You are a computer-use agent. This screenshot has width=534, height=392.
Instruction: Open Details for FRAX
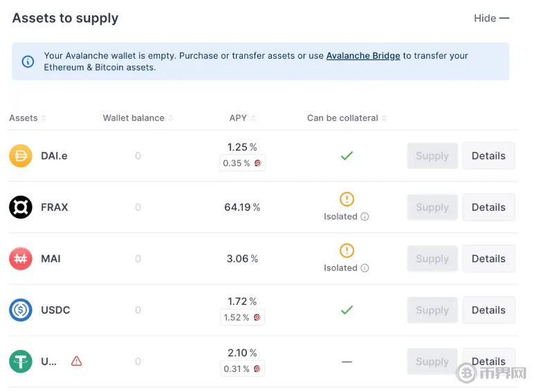[488, 207]
